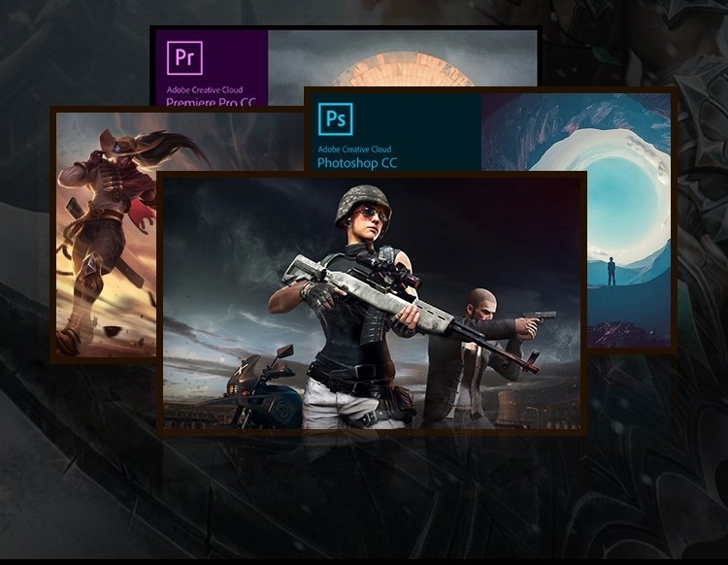Click the Photoshop CC title text
The height and width of the screenshot is (565, 728).
tap(356, 163)
